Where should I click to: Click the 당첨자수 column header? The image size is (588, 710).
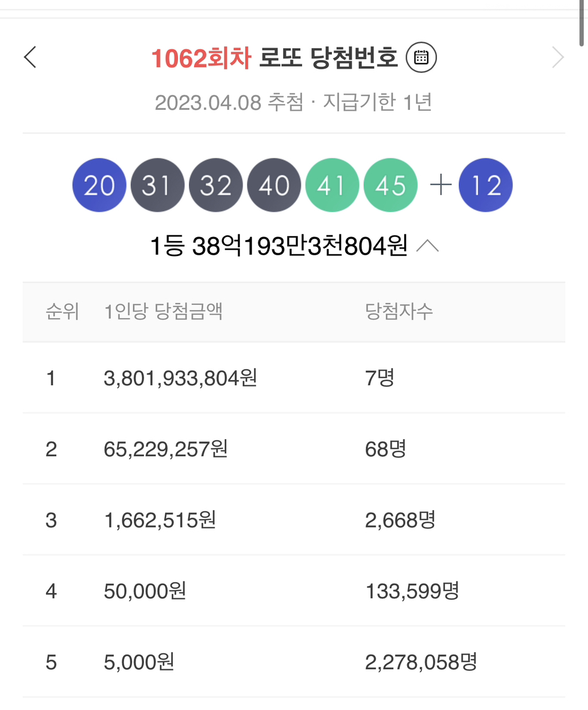click(399, 312)
